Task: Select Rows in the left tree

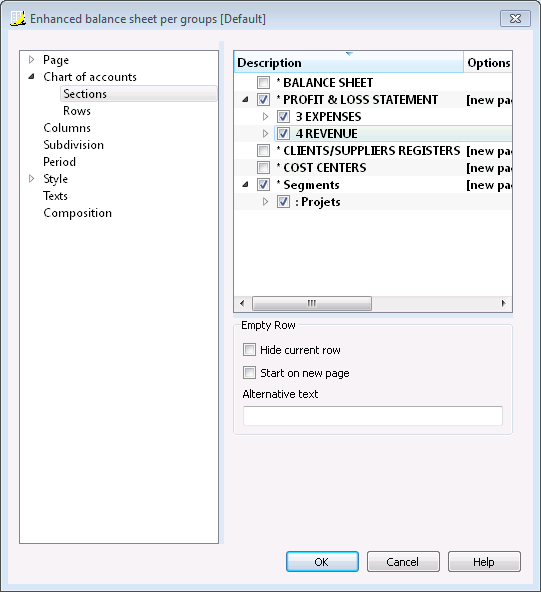Action: 77,111
